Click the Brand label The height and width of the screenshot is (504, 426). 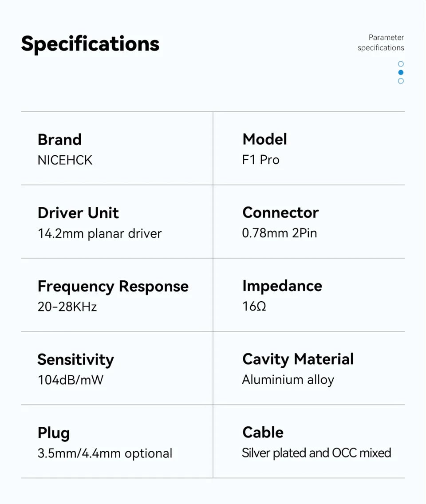(59, 139)
